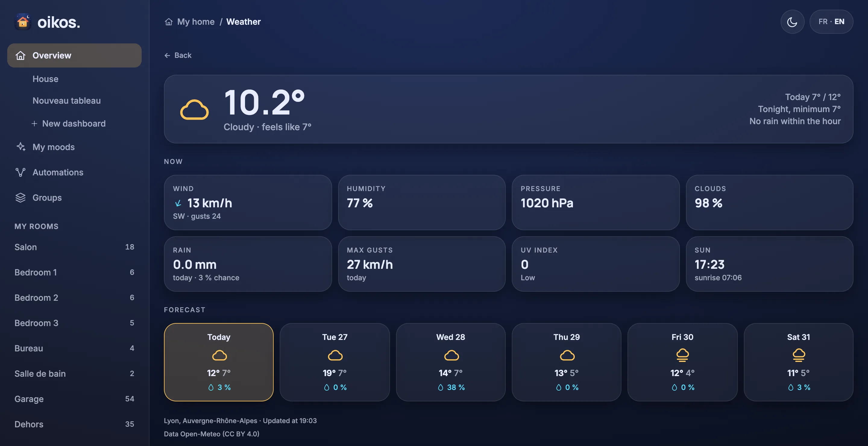Click the Back arrow icon
Viewport: 868px width, 446px height.
tap(167, 55)
